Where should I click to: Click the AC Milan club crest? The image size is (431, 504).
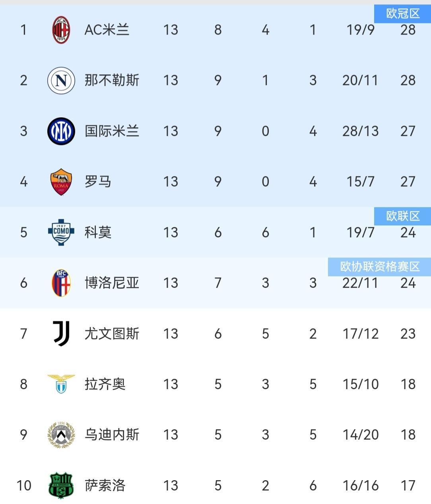click(x=61, y=30)
